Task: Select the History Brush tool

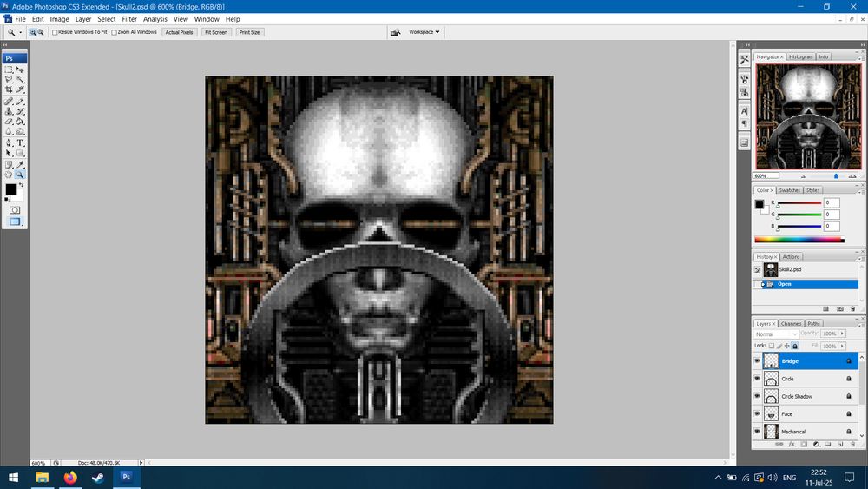Action: 20,111
